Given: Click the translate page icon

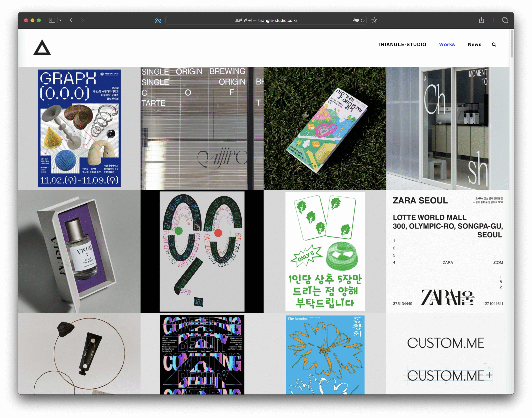Looking at the screenshot, I should tap(355, 20).
